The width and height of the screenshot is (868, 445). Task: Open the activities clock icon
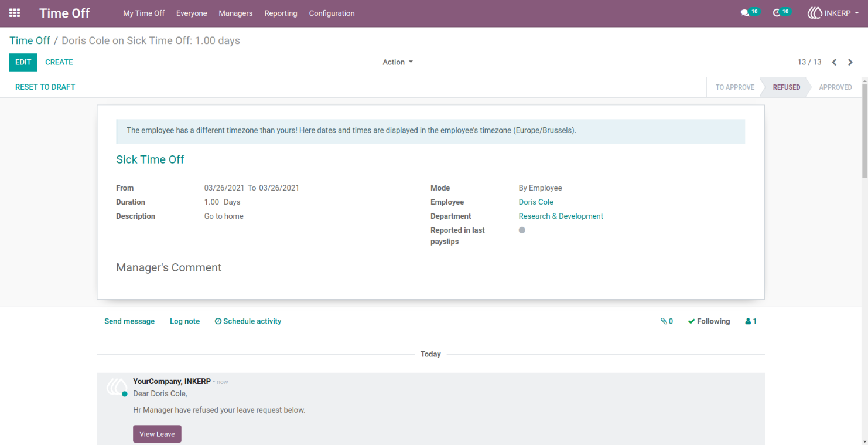point(777,13)
